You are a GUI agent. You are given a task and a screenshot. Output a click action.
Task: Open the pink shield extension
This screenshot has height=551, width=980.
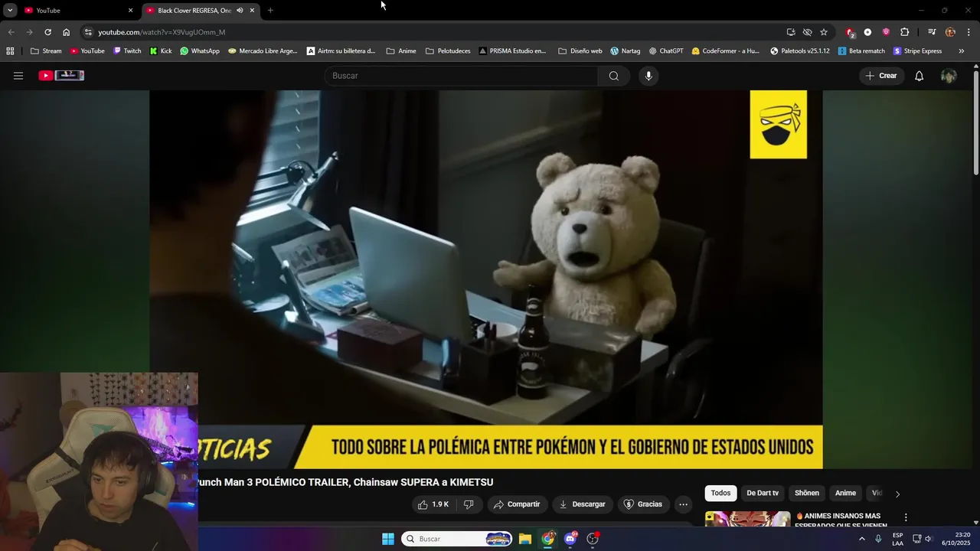(x=886, y=32)
